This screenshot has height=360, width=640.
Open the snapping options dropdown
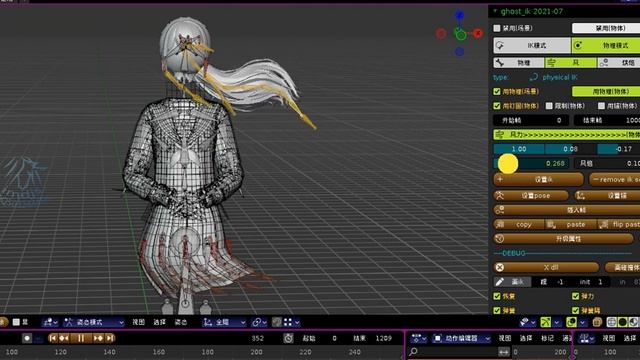(x=292, y=322)
